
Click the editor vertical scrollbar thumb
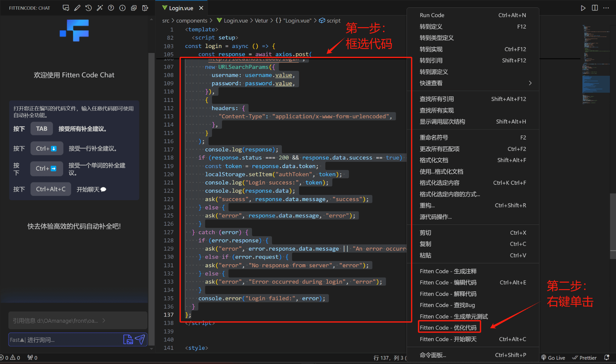click(613, 226)
